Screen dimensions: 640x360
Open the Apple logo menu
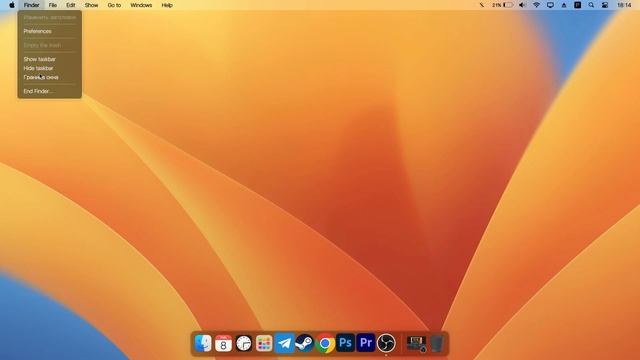coord(12,5)
